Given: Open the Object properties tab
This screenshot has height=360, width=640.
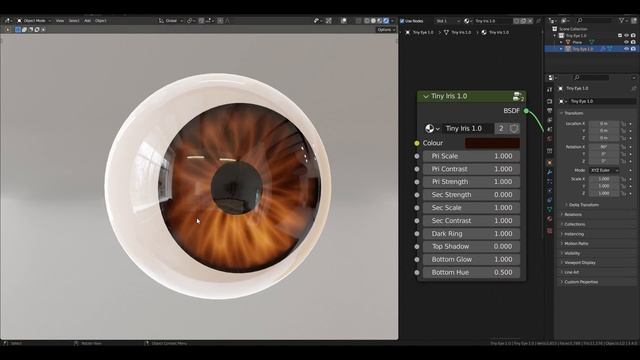Looking at the screenshot, I should (x=549, y=162).
